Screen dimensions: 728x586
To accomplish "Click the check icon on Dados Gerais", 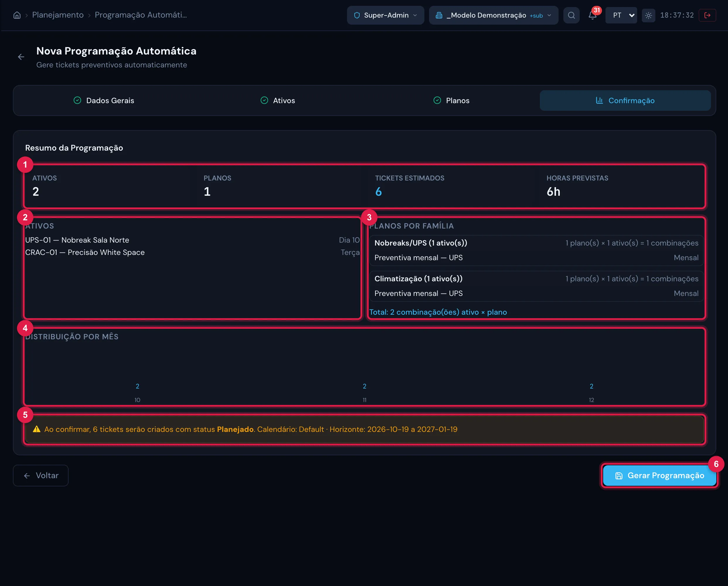I will [77, 100].
